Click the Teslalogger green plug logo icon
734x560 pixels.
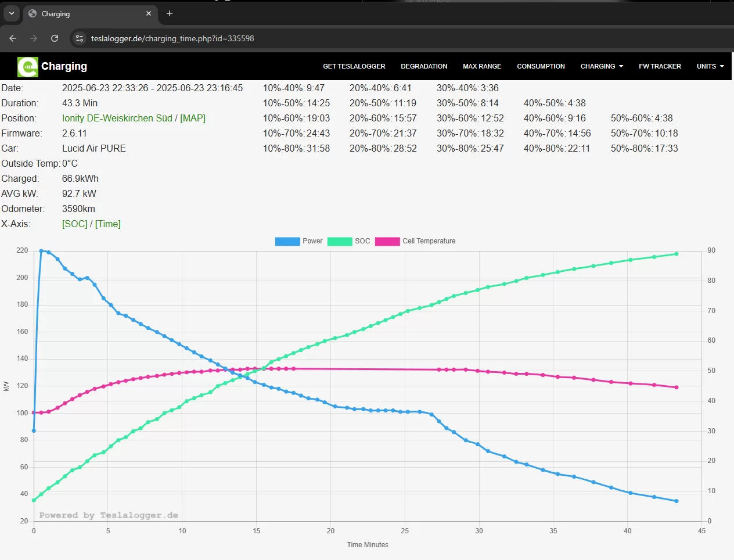(27, 67)
